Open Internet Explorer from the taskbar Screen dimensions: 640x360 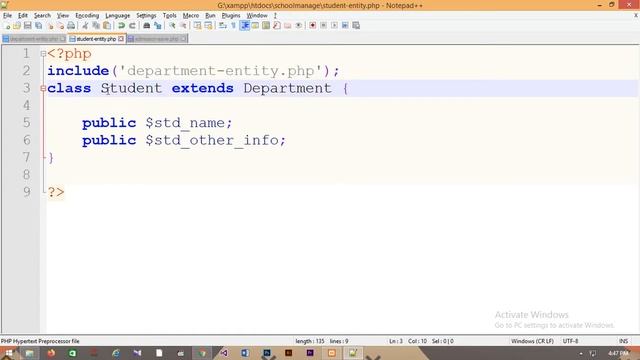click(116, 353)
